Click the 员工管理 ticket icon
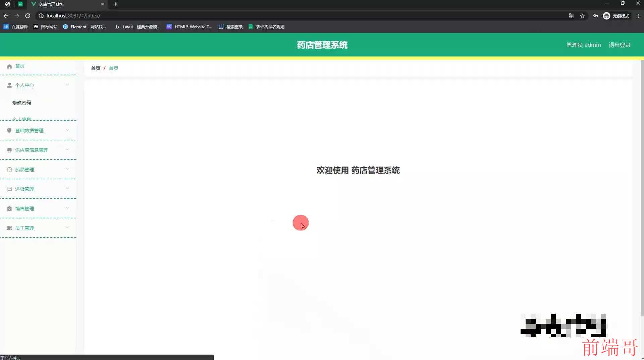644x360 pixels. point(9,228)
